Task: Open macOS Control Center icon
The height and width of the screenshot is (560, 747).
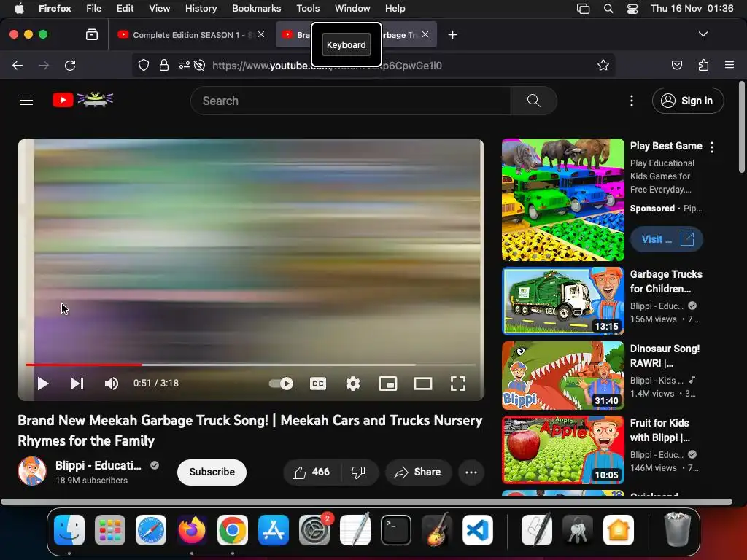Action: click(x=632, y=9)
